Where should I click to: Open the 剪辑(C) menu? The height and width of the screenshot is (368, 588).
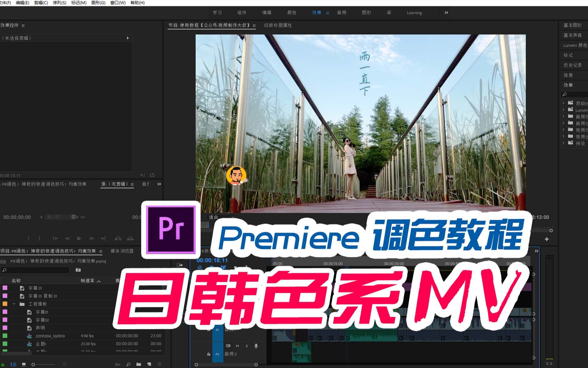[41, 3]
